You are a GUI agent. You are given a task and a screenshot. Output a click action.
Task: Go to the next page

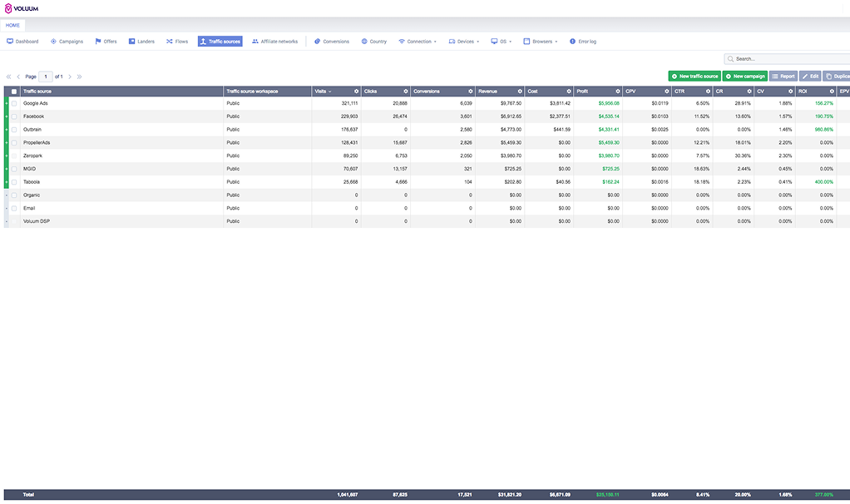[70, 77]
